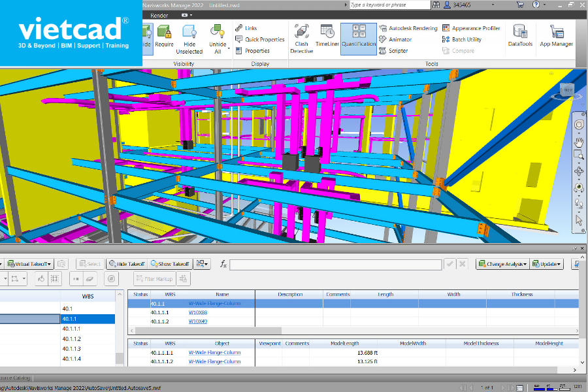Toggle the Properties window
The height and width of the screenshot is (392, 588).
click(x=252, y=51)
